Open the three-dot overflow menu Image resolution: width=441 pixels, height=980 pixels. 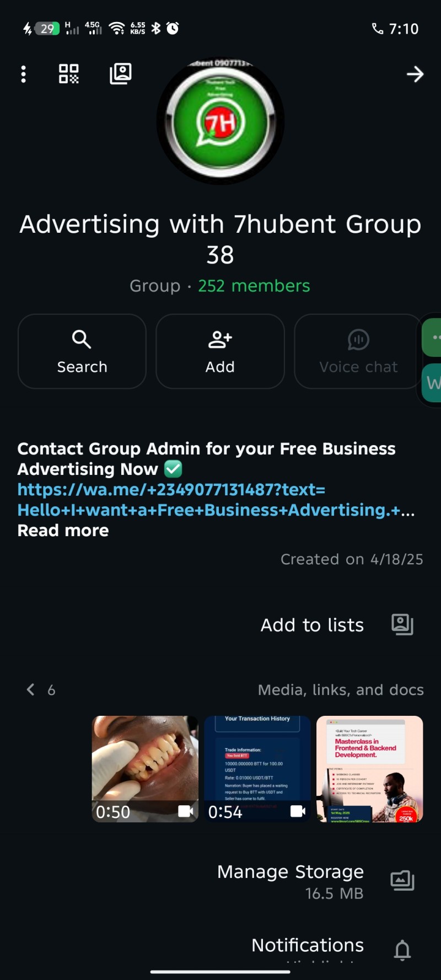(23, 74)
